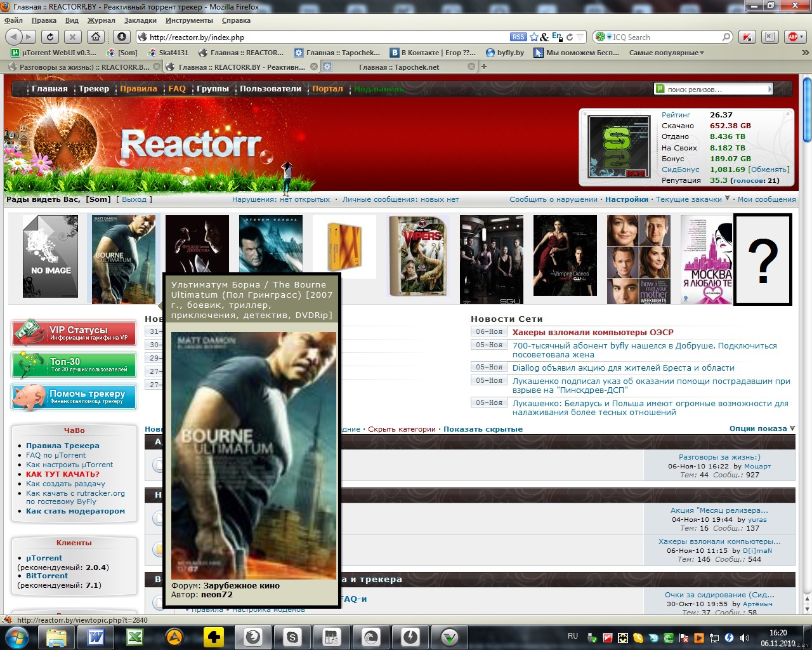Screen dimensions: 812x650
Task: Click the Downloads arrow icon in toolbar
Action: tap(122, 37)
